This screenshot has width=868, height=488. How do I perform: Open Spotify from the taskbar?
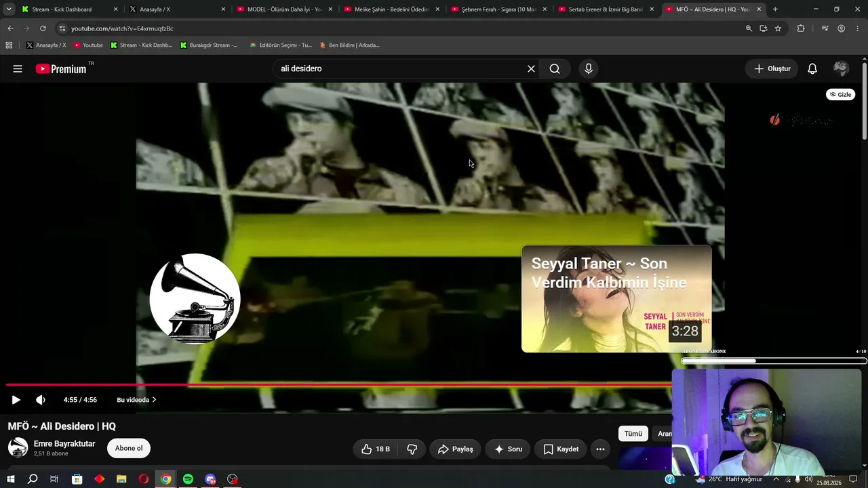tap(188, 479)
